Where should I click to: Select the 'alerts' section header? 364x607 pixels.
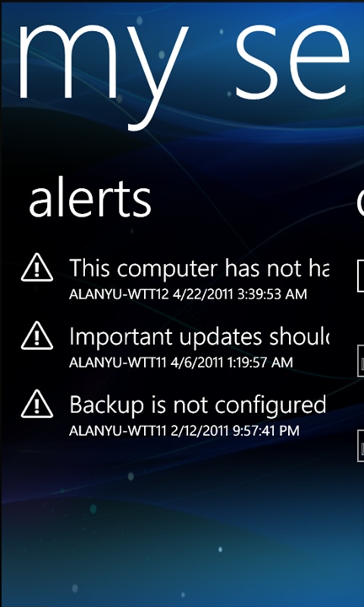coord(90,199)
